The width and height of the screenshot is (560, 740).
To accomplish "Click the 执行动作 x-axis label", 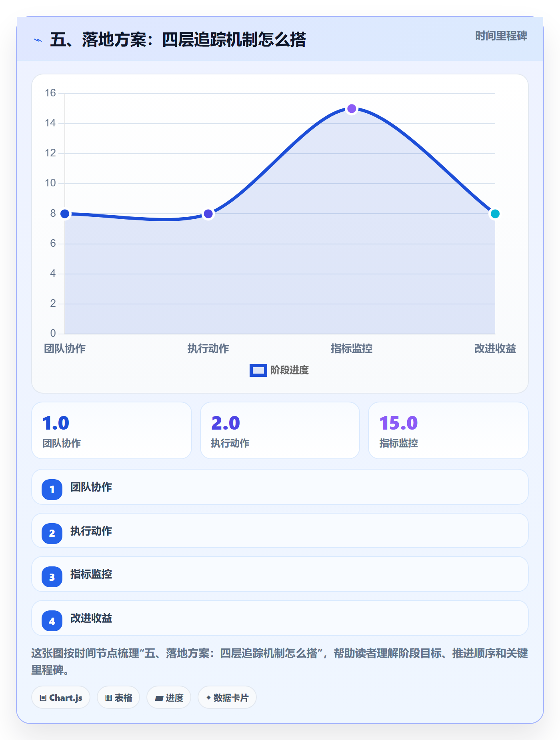I will coord(208,349).
